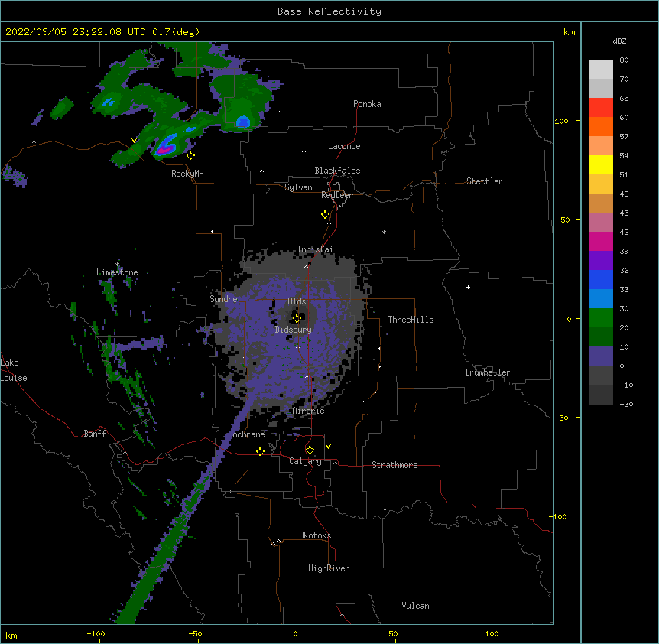Screen dimensions: 659x644
Task: Click the legend value 80 label
Action: 624,60
